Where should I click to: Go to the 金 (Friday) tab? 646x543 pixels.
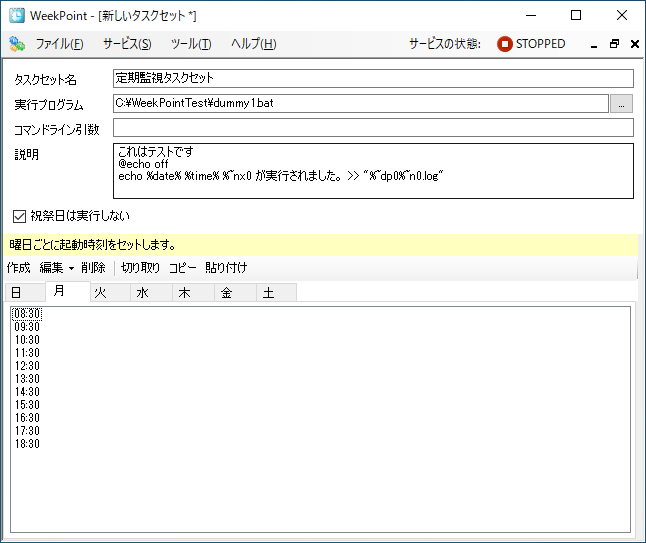click(235, 293)
